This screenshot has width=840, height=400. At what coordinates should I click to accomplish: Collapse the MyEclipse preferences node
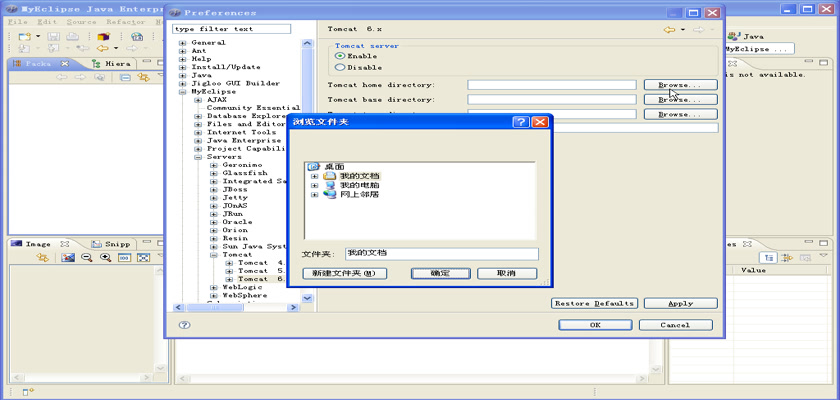click(x=183, y=92)
